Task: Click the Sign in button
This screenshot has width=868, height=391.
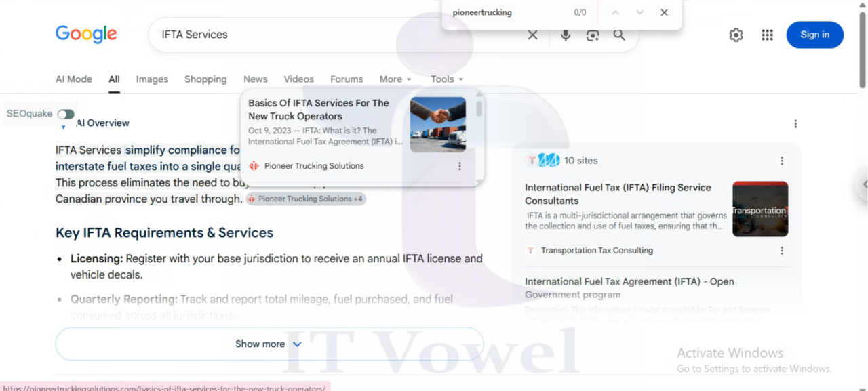Action: tap(814, 35)
